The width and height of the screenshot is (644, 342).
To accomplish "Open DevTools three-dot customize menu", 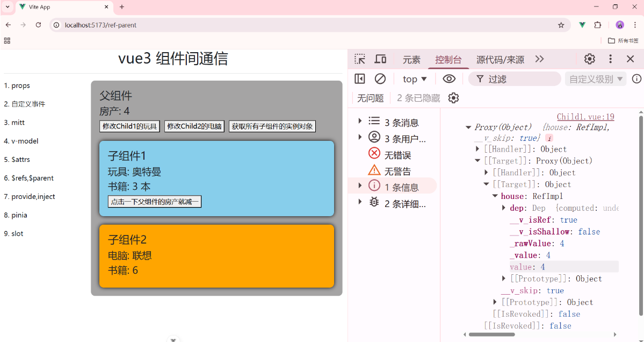I will (610, 59).
